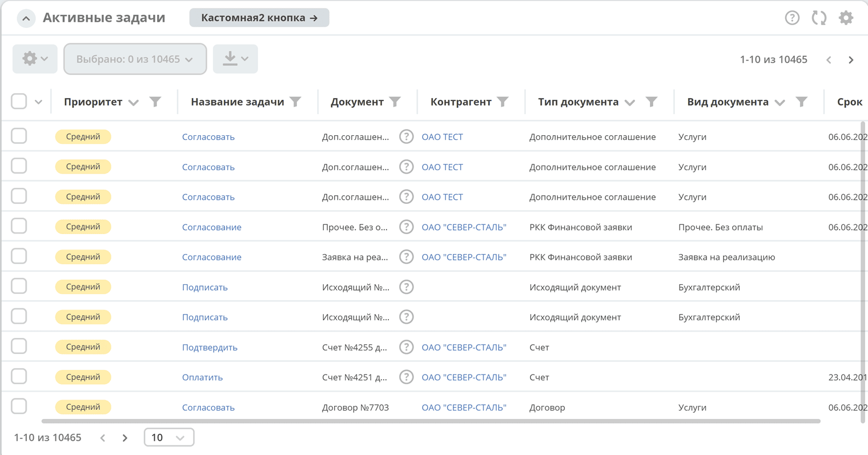The height and width of the screenshot is (455, 868).
Task: Open select-all options chevron in header
Action: (x=38, y=102)
